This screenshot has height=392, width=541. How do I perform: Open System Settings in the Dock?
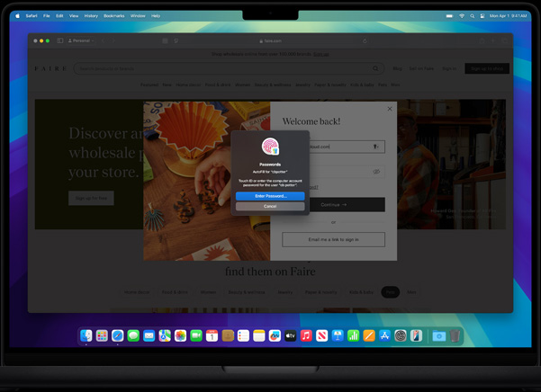[401, 335]
